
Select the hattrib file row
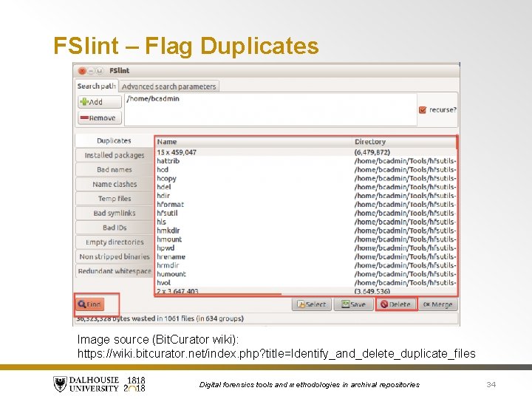[x=306, y=161]
